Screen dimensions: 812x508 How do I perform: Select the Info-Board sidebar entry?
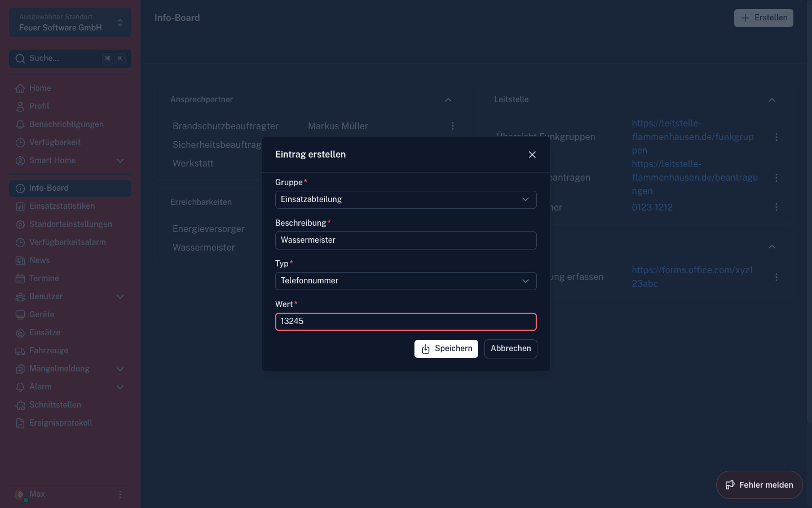click(70, 188)
